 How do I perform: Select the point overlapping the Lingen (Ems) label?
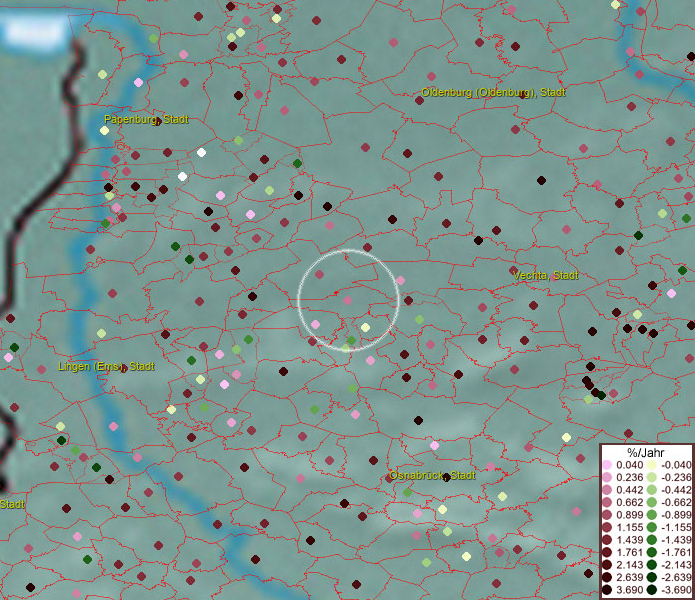(x=124, y=368)
